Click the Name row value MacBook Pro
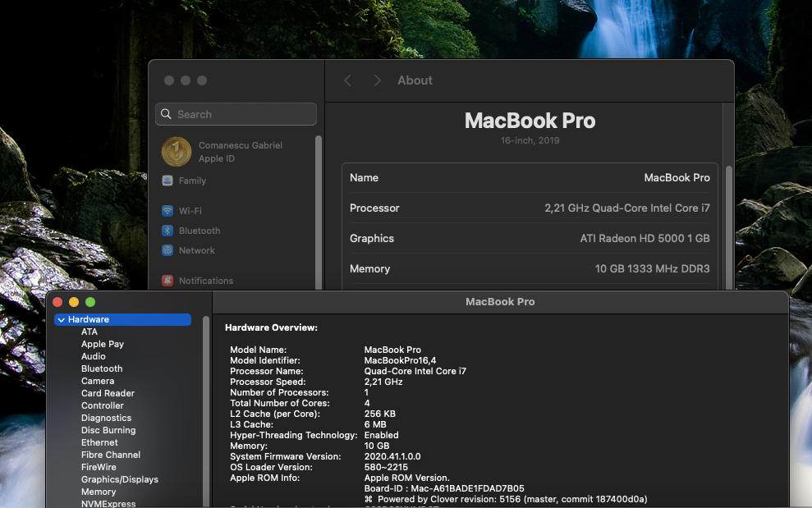 (677, 177)
